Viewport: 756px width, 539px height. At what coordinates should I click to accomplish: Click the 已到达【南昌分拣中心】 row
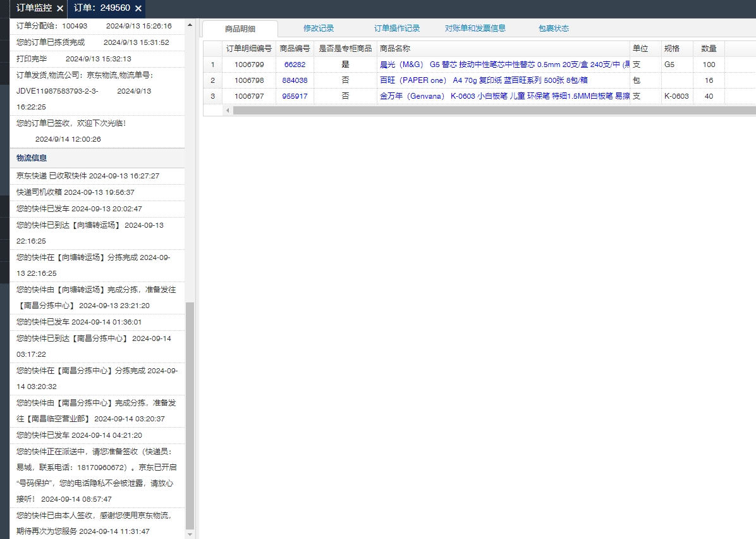pos(97,347)
